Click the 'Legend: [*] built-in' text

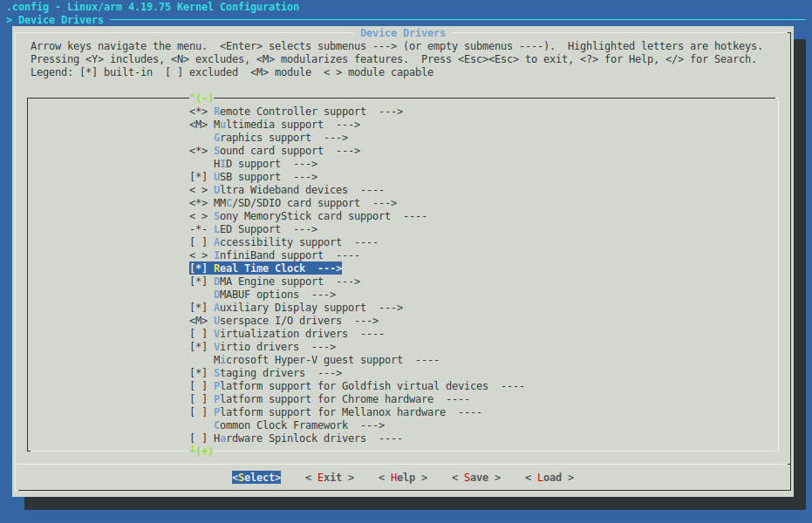coord(92,71)
